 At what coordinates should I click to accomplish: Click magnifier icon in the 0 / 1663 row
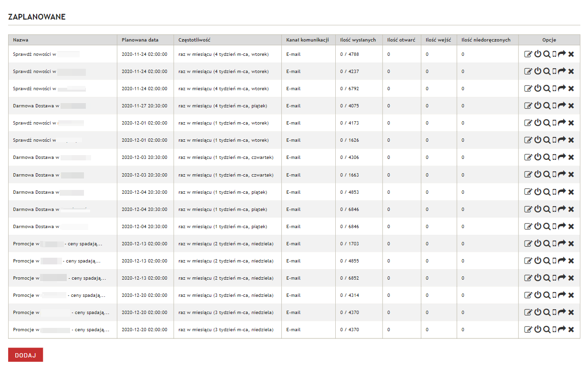click(547, 175)
